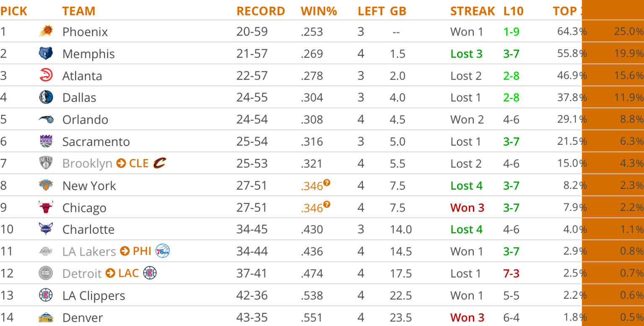Click the Dallas Mavericks logo icon

pyautogui.click(x=46, y=97)
